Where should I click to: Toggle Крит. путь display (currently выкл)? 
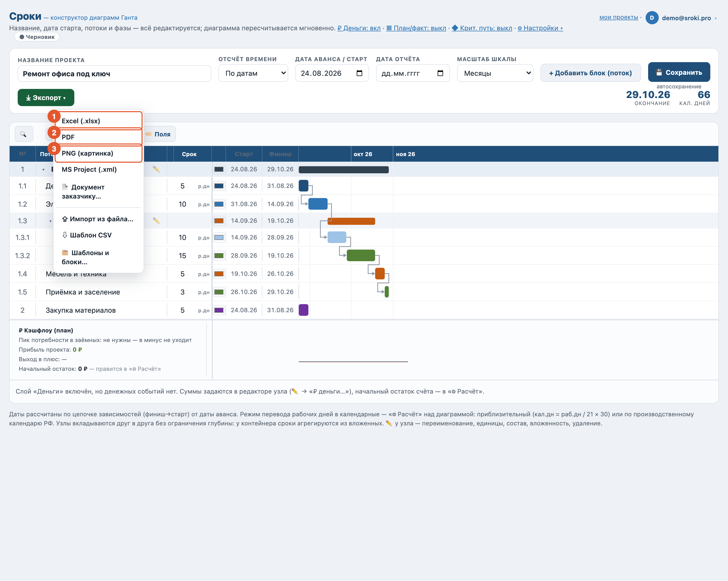click(482, 28)
